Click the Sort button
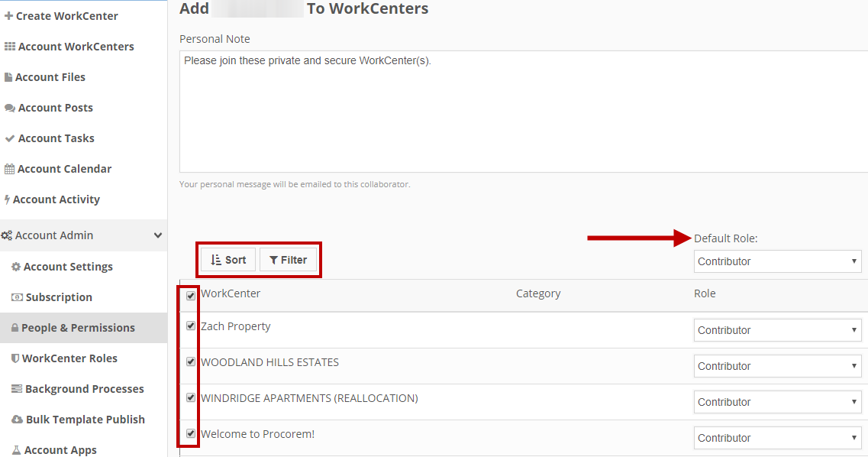The height and width of the screenshot is (457, 868). tap(228, 260)
